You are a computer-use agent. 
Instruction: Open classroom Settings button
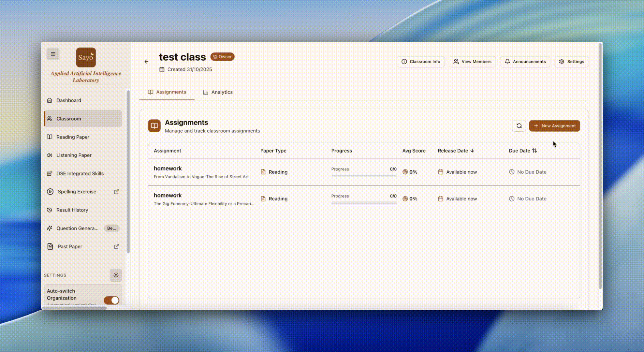[571, 62]
